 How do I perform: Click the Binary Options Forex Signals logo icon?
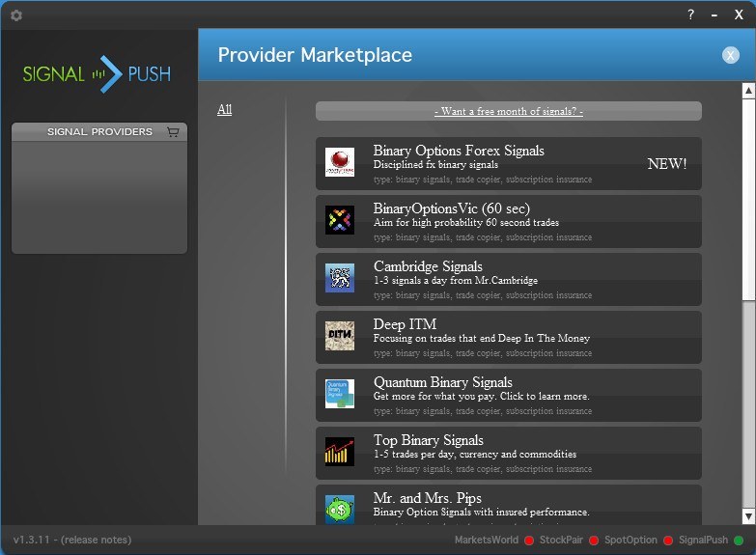[340, 162]
